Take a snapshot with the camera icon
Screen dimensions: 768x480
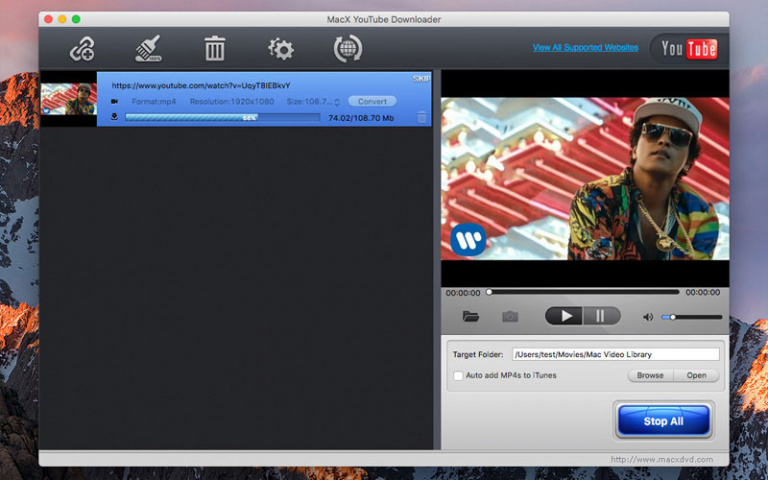click(510, 316)
